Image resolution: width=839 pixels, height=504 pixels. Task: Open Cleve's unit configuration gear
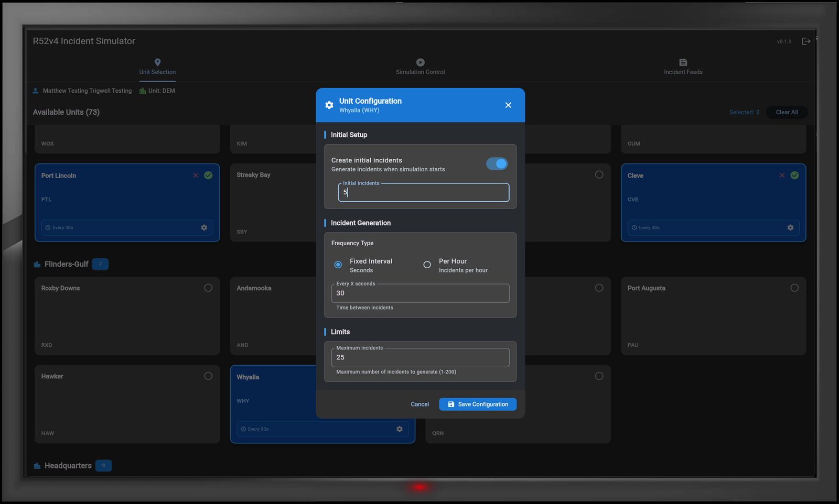click(790, 227)
